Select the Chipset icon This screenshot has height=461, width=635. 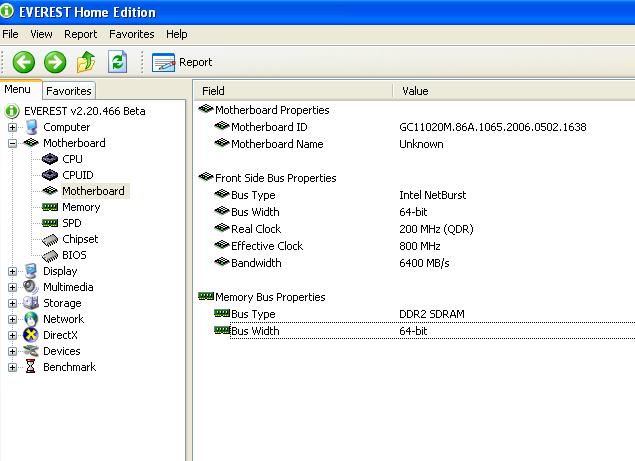click(50, 240)
